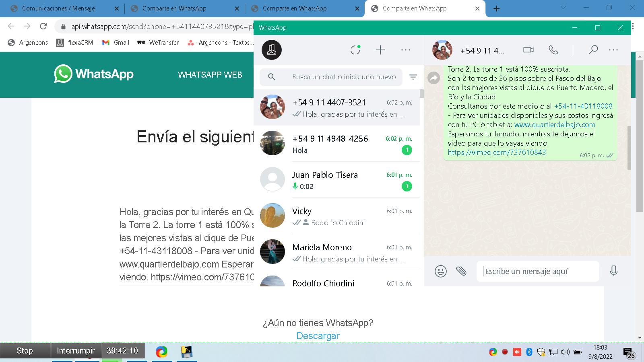Screen dimensions: 644x362
Task: Open the flexaCRM bookmark
Action: point(75,43)
